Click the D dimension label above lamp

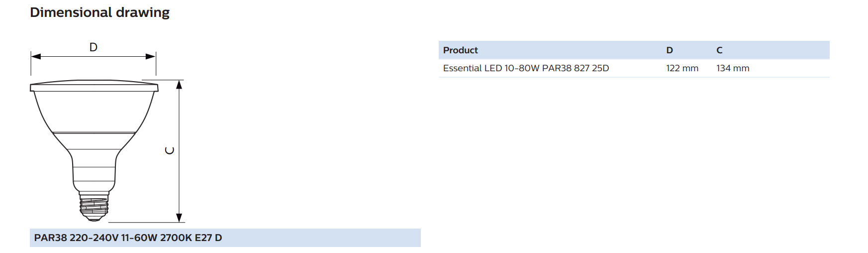94,47
